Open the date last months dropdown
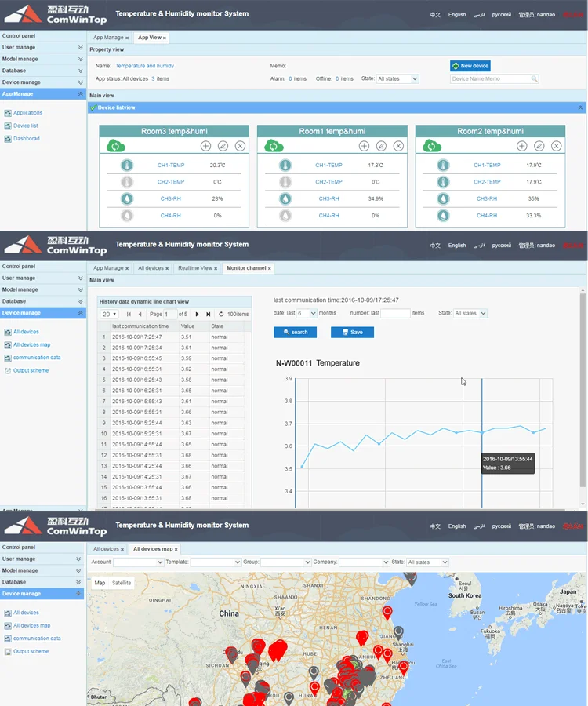This screenshot has height=706, width=588. [307, 313]
